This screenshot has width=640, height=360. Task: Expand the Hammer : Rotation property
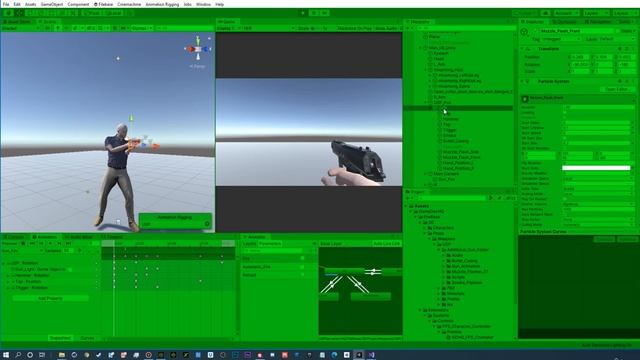(8, 276)
